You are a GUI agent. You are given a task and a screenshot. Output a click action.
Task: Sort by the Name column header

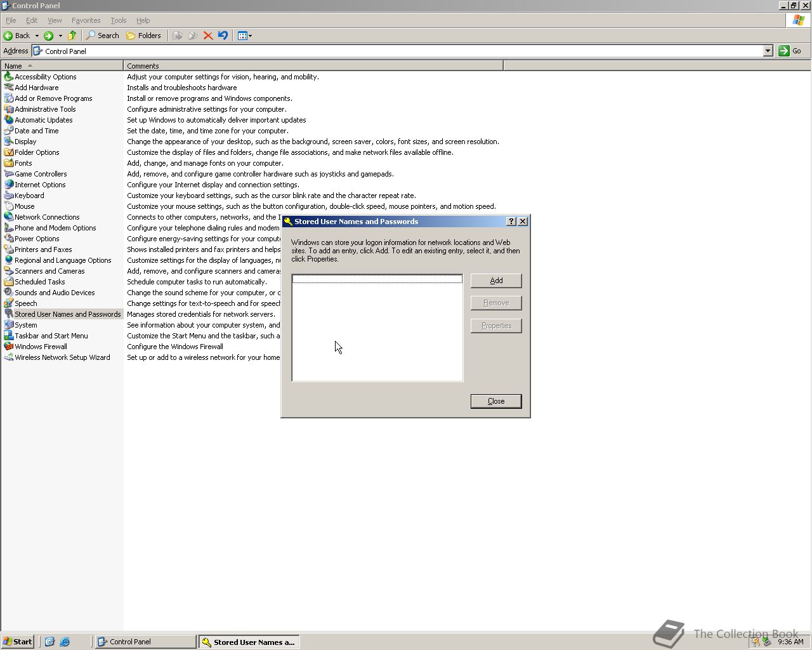[x=62, y=66]
